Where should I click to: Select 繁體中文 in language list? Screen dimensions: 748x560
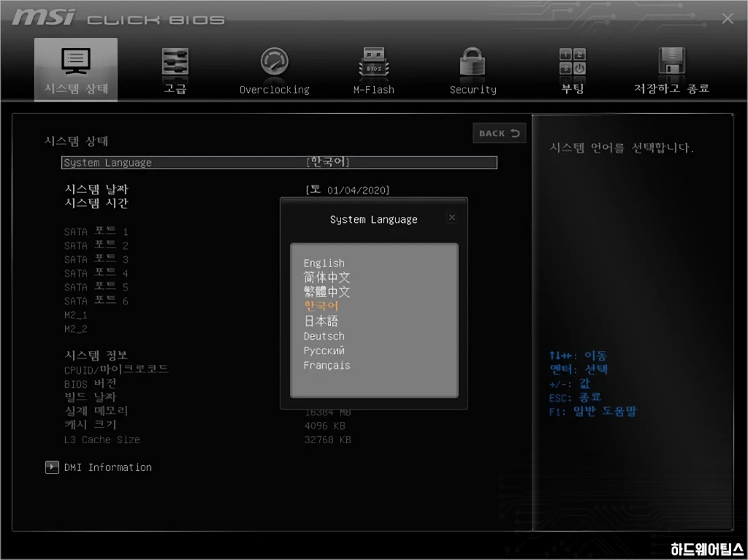327,291
